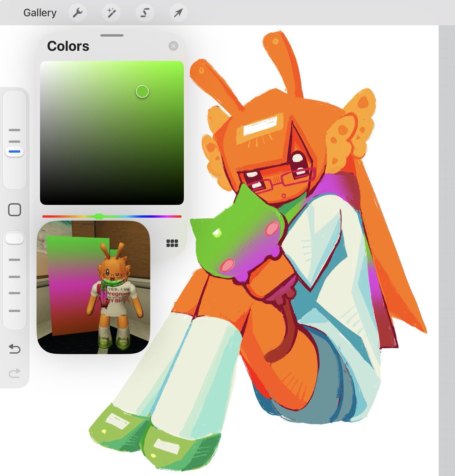Activate the Transform arrow tool
This screenshot has width=455, height=476.
pyautogui.click(x=178, y=13)
